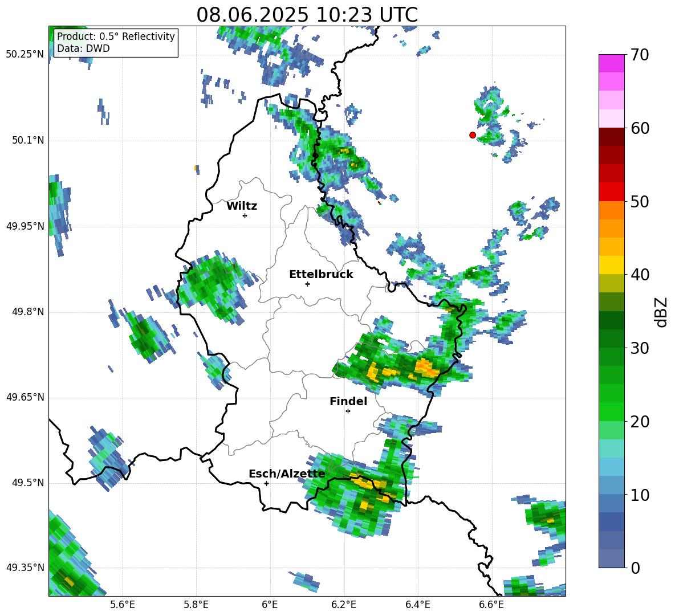The image size is (675, 616).
Task: Click the dark red colorbar segment below 60
Action: pyautogui.click(x=611, y=137)
